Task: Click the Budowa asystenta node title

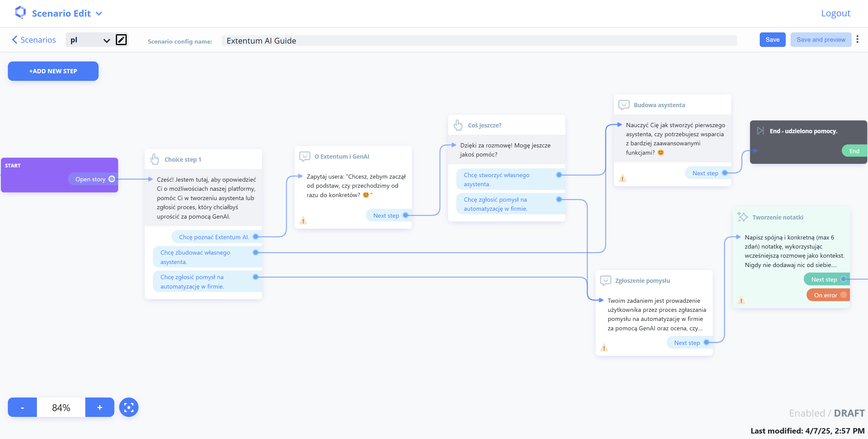Action: point(659,105)
